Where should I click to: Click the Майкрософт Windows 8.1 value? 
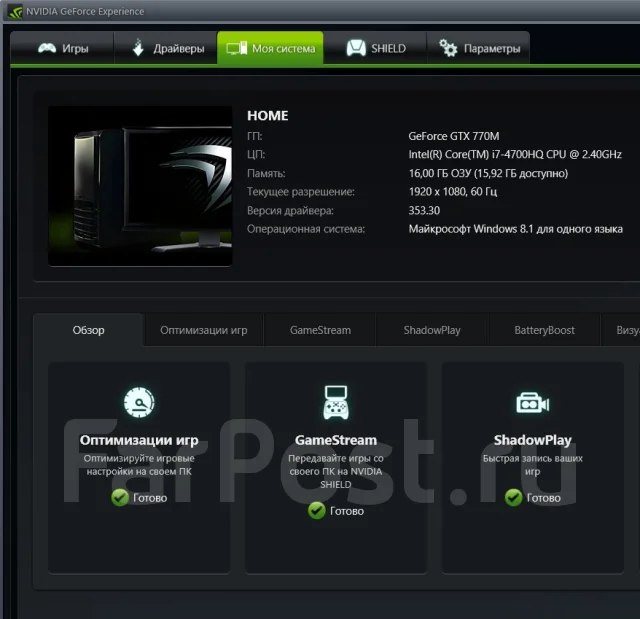516,229
